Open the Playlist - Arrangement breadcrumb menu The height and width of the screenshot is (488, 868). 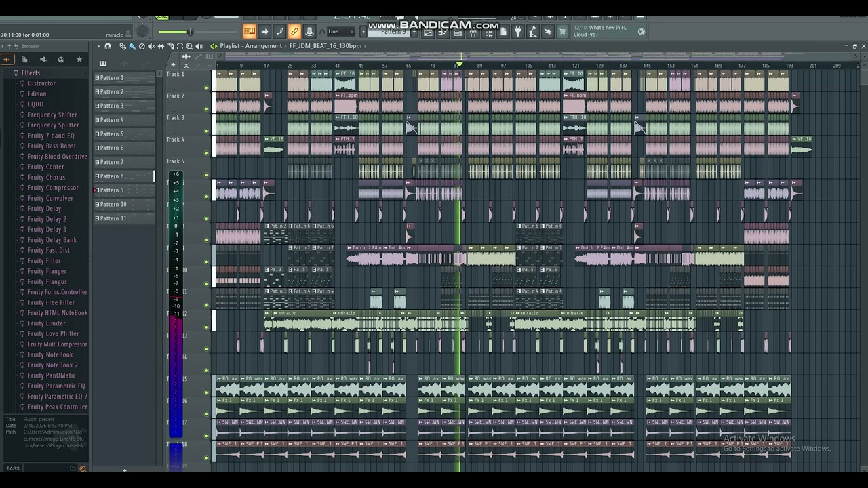pos(251,46)
